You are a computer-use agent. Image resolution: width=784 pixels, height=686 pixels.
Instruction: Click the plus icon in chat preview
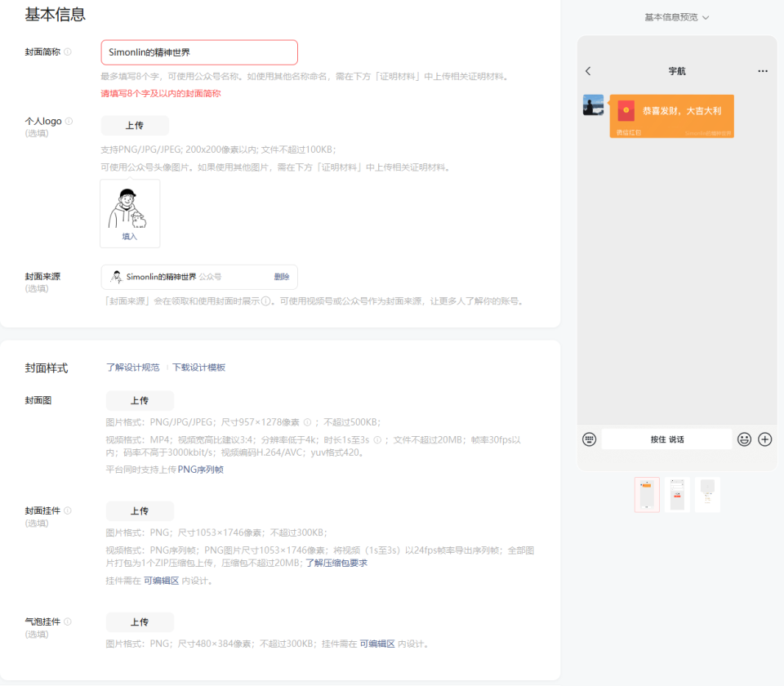point(765,439)
